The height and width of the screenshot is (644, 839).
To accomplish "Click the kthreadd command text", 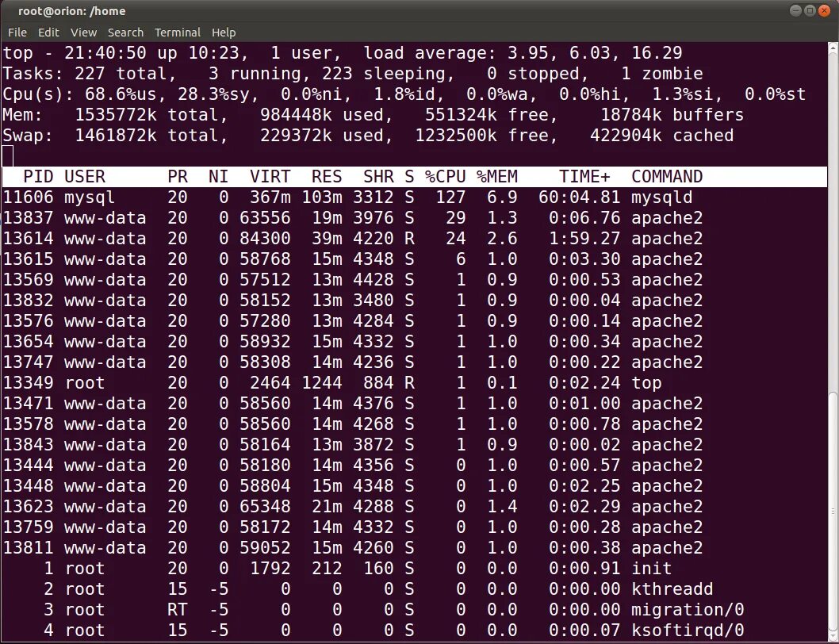I will coord(672,588).
